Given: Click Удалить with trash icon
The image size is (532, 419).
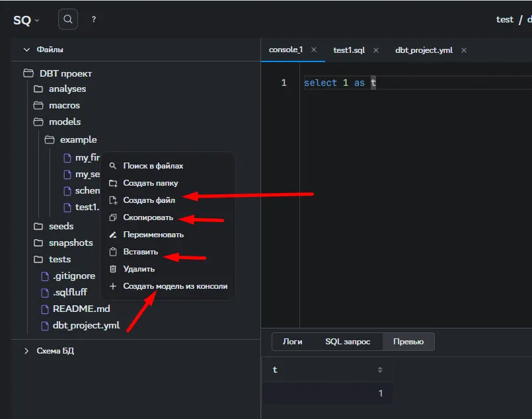Looking at the screenshot, I should tap(139, 269).
